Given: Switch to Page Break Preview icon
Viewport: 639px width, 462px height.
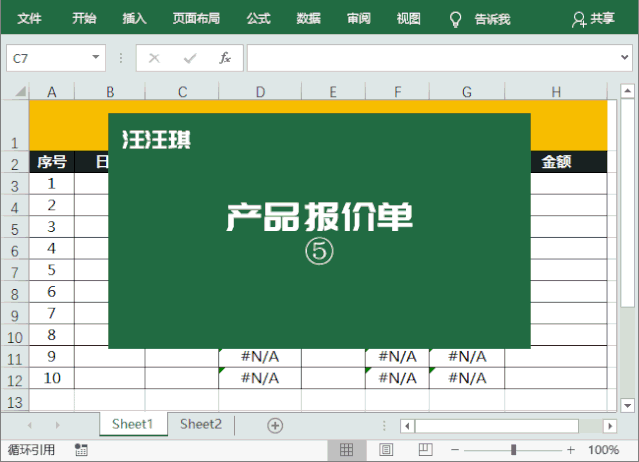Looking at the screenshot, I should point(425,450).
